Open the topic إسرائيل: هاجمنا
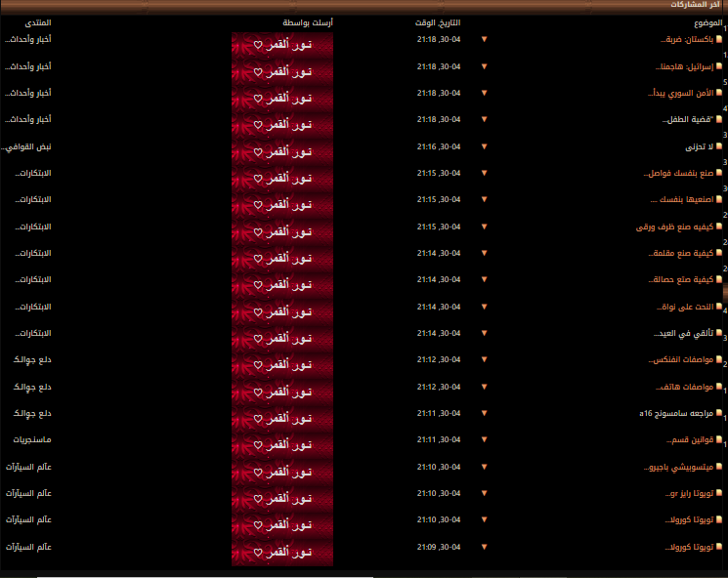Viewport: 728px width, 578px height. click(684, 66)
